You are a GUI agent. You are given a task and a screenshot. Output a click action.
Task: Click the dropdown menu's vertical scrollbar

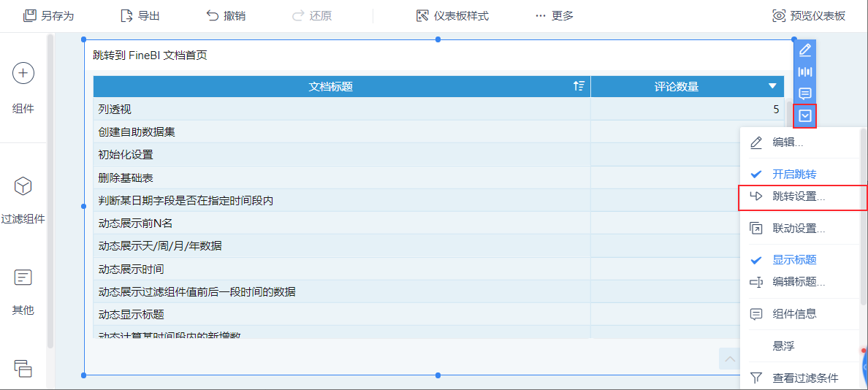click(x=863, y=217)
